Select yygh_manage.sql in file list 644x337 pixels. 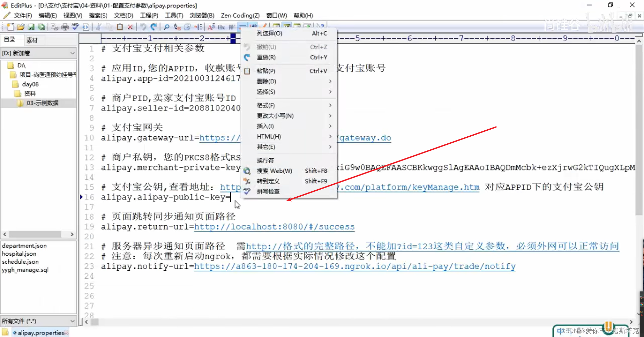tap(25, 270)
